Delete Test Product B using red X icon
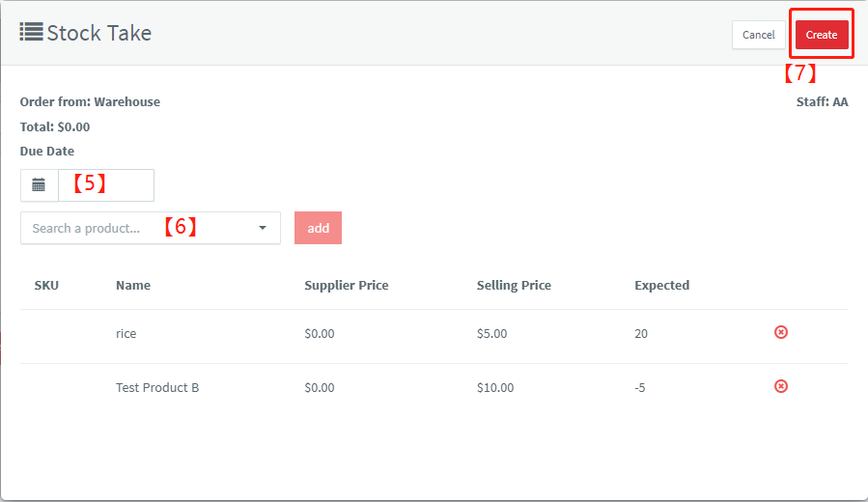 780,386
